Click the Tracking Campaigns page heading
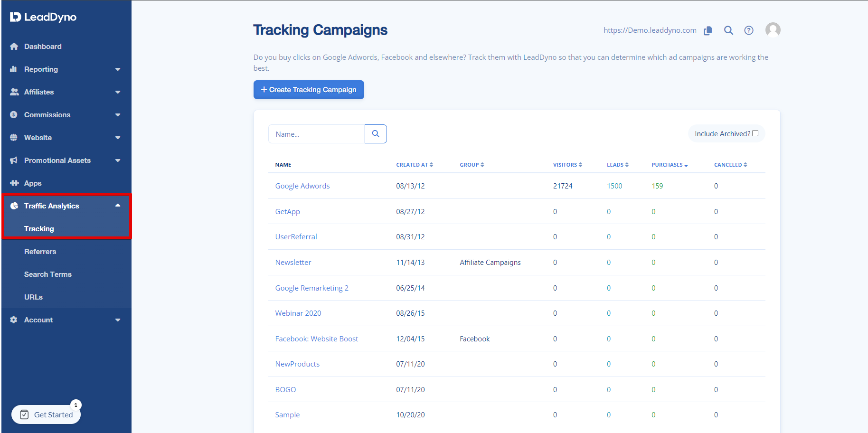Image resolution: width=868 pixels, height=433 pixels. pyautogui.click(x=321, y=30)
